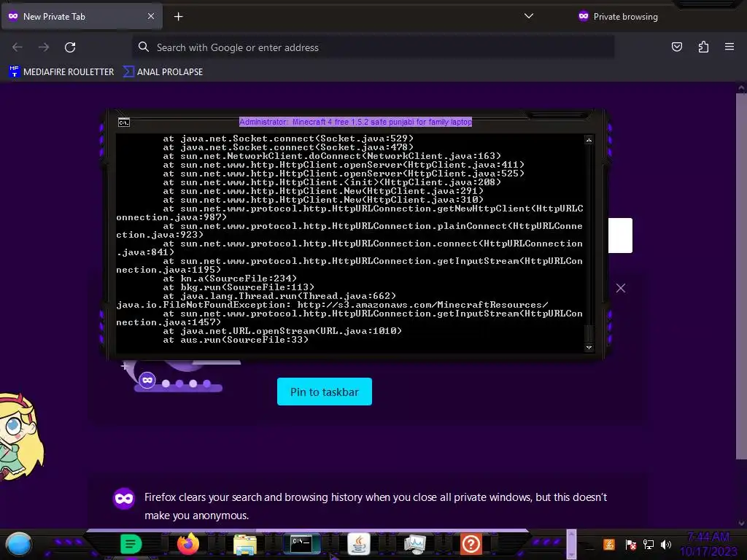Click the console scrollbar thumb
747x560 pixels.
click(589, 332)
